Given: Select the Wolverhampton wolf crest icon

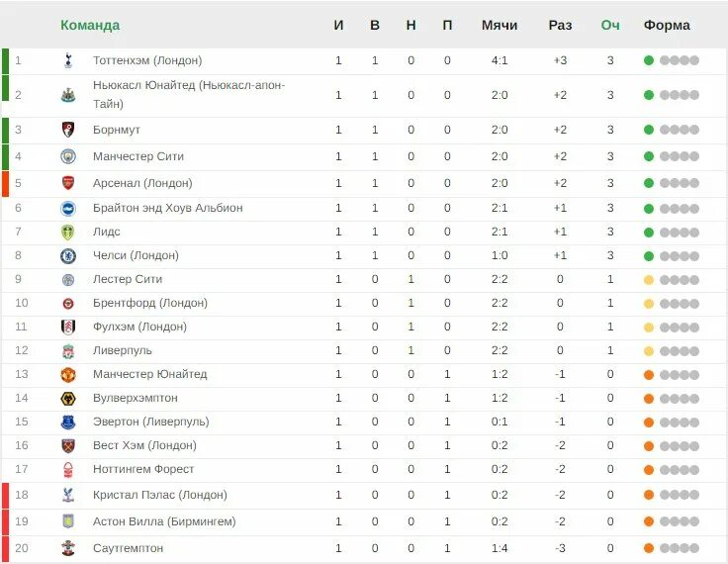Looking at the screenshot, I should click(68, 399).
